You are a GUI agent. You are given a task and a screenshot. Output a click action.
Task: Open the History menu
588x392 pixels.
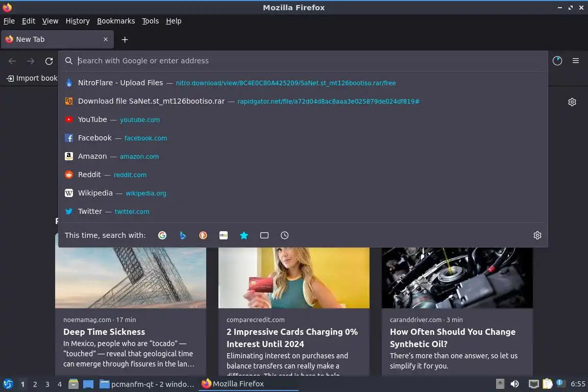click(78, 21)
